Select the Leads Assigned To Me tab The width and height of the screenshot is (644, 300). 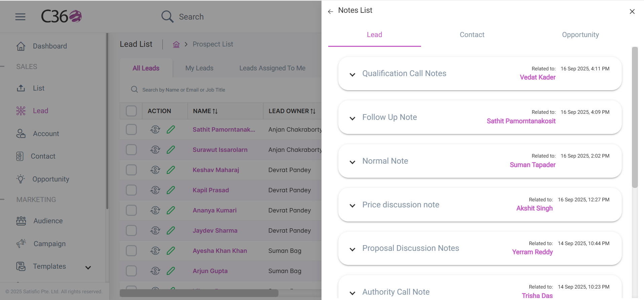(272, 68)
